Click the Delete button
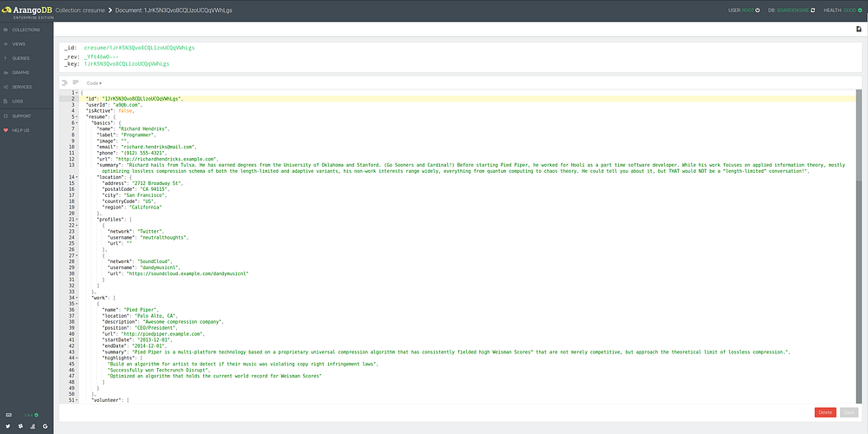This screenshot has height=434, width=868. tap(825, 412)
